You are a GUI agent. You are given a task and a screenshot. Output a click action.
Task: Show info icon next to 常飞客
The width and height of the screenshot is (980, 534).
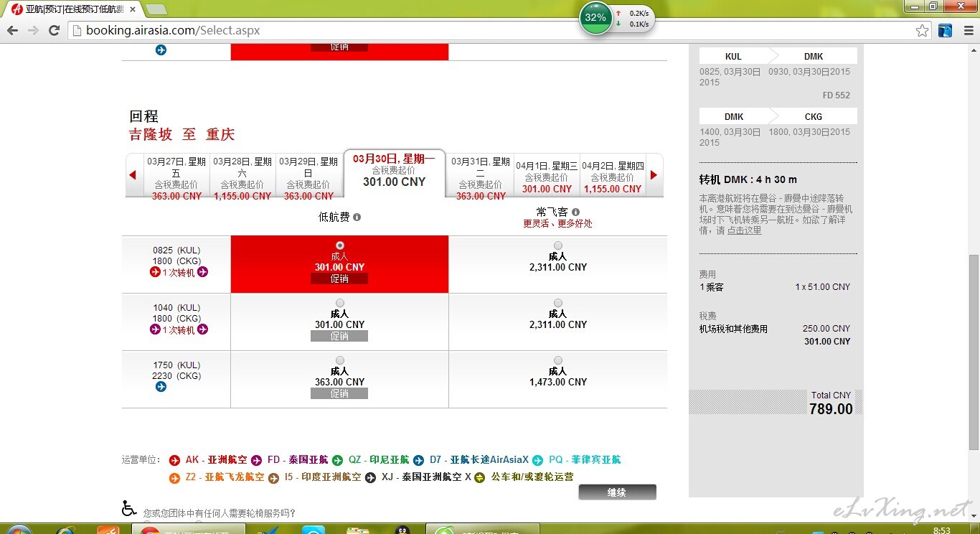pos(575,212)
